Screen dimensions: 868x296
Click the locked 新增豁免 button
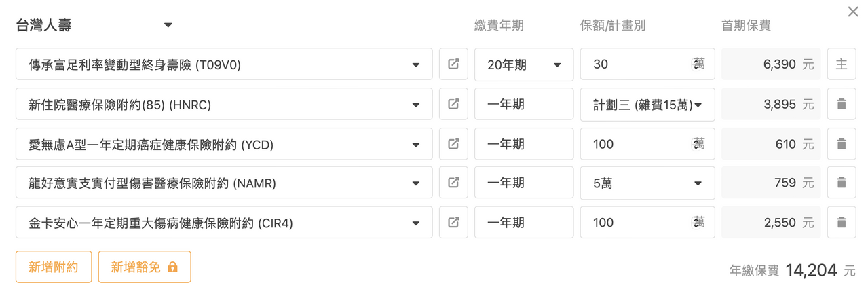[x=144, y=267]
